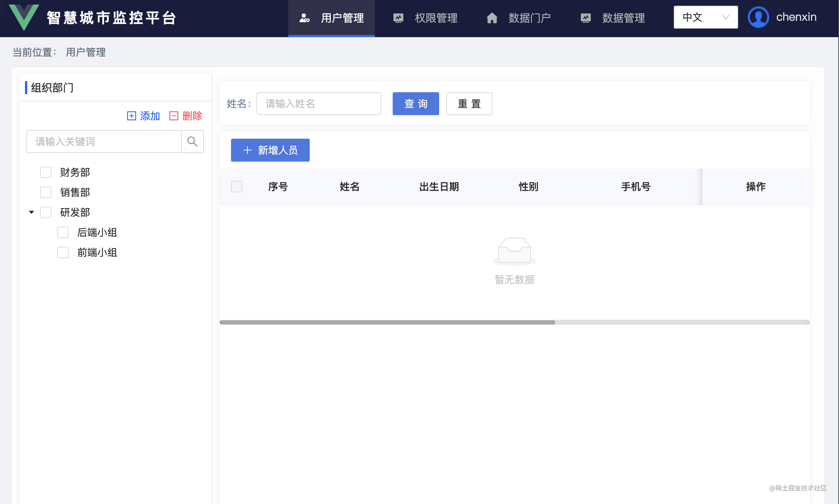
Task: Click the table's horizontal scrollbar
Action: [387, 322]
